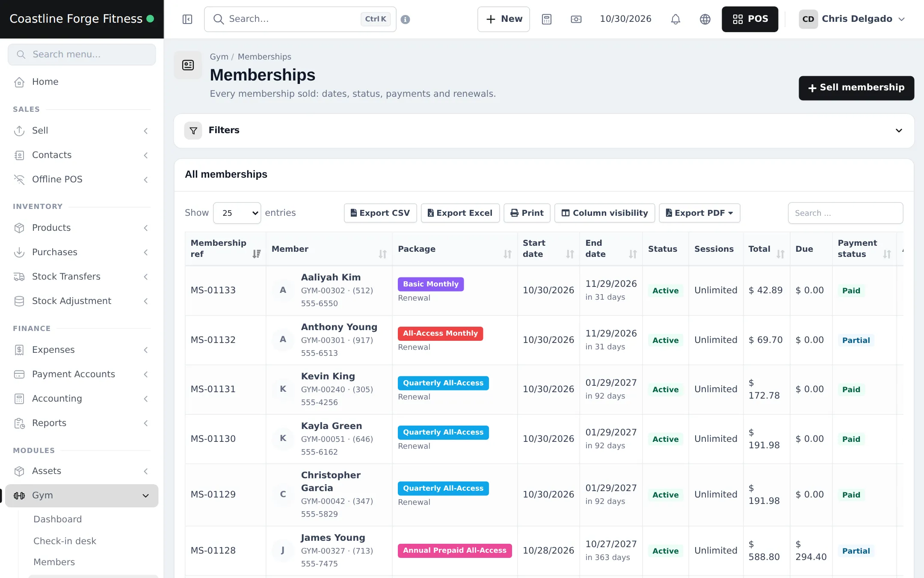
Task: Open Members submenu item
Action: 54,562
